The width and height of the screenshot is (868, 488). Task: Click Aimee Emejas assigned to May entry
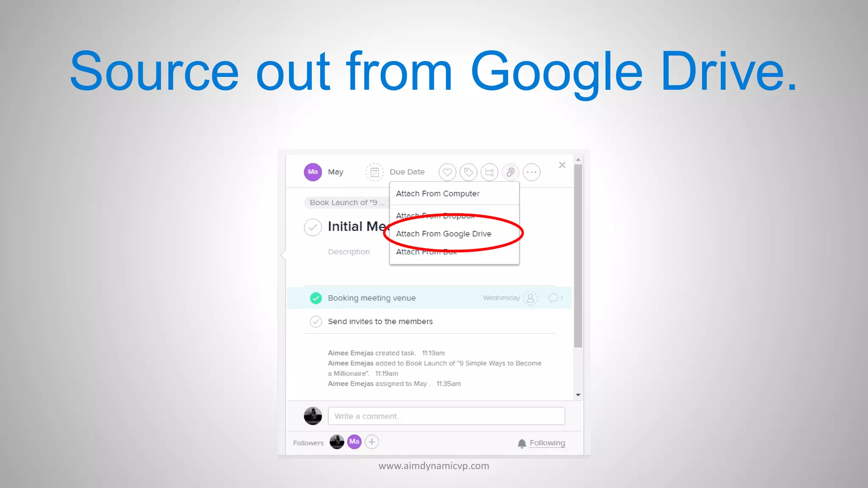pos(394,383)
